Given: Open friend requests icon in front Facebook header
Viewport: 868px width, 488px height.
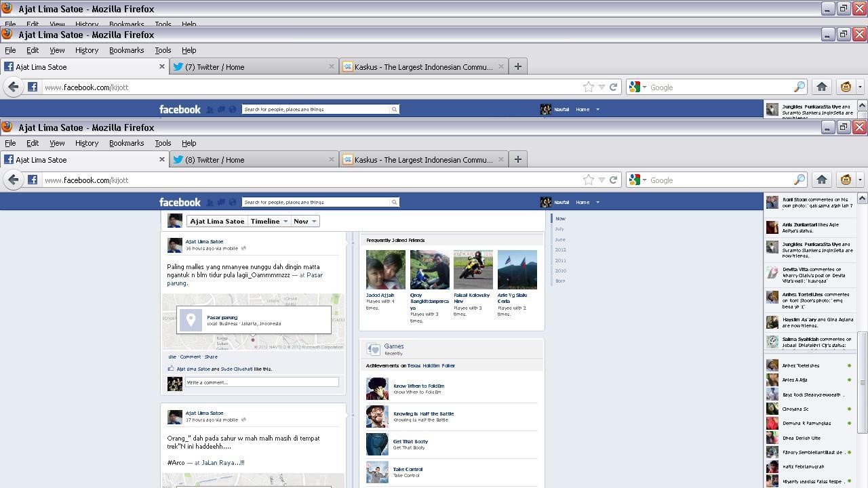Looking at the screenshot, I should coord(210,202).
